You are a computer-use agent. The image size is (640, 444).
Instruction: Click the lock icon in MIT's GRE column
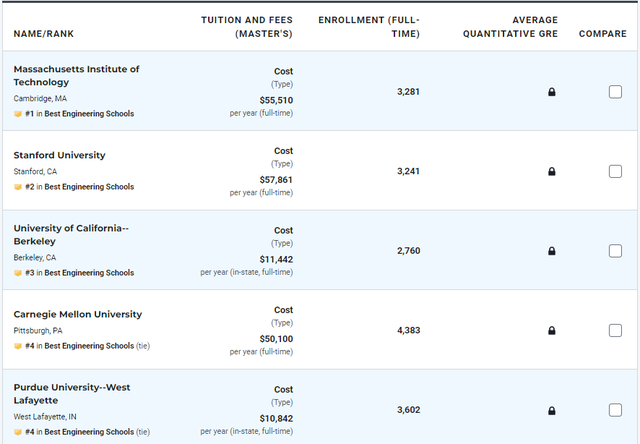point(551,92)
